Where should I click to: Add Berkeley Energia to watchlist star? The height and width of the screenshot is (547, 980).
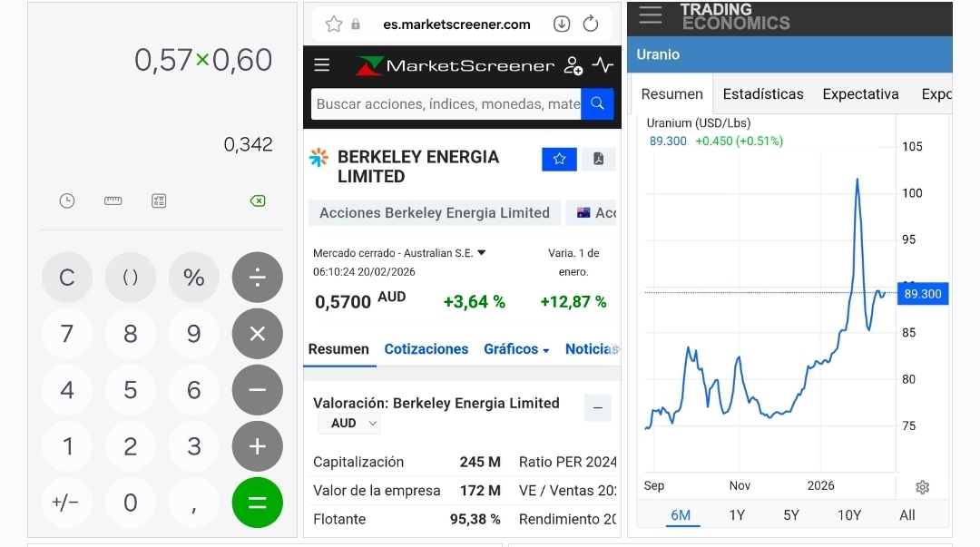tap(559, 159)
